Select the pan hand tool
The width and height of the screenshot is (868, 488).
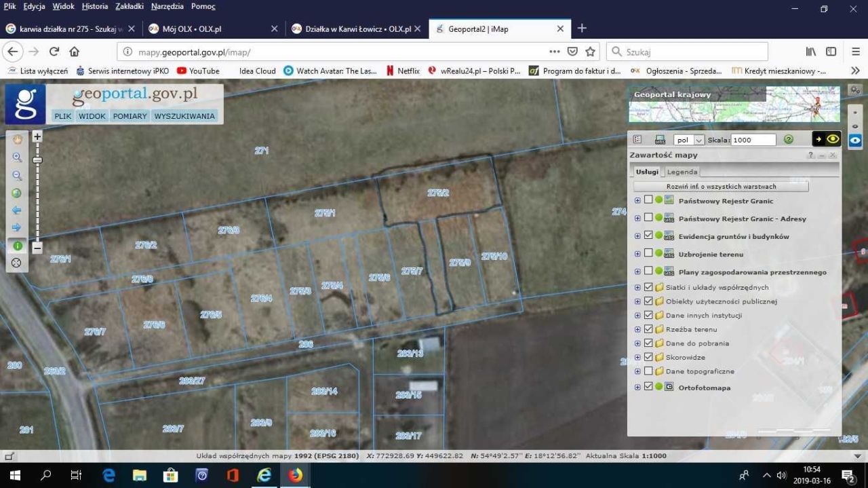point(17,139)
